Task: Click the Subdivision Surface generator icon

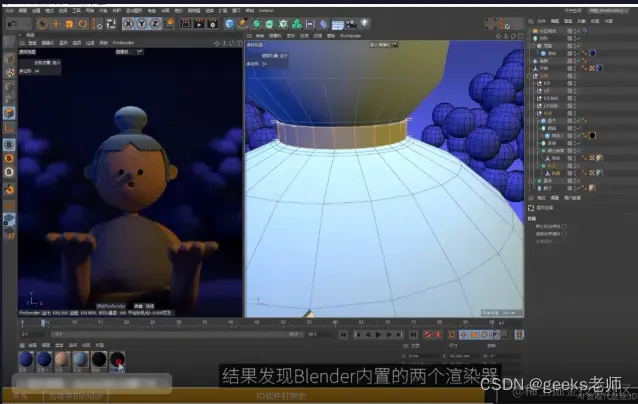Action: pyautogui.click(x=256, y=24)
